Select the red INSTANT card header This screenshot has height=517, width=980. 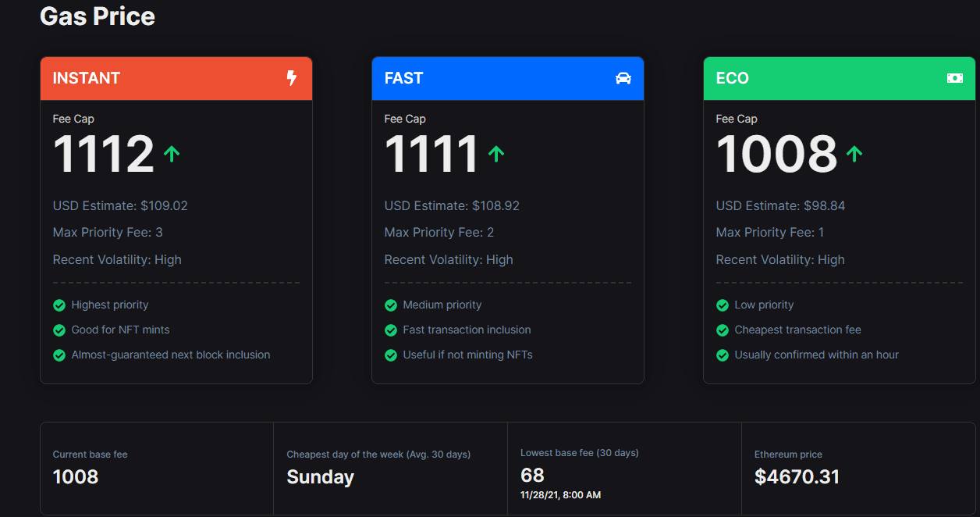[x=176, y=78]
